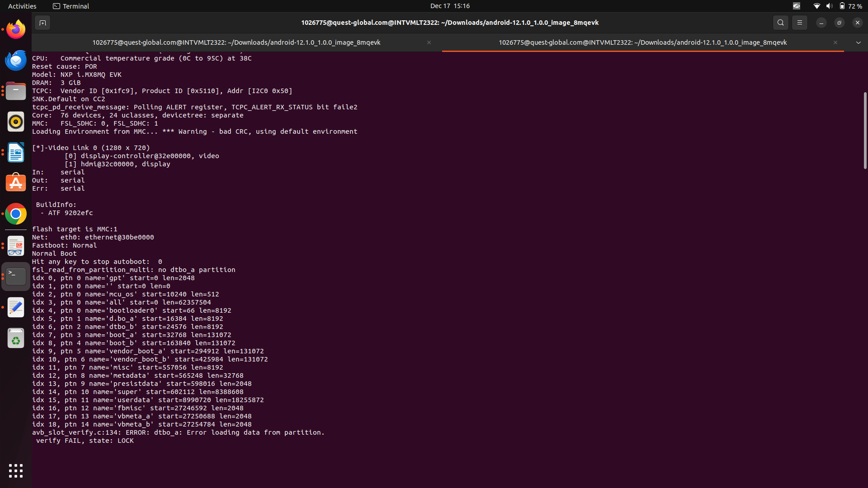Launch Google Chrome from the dock
Viewport: 868px width, 488px height.
click(x=16, y=213)
